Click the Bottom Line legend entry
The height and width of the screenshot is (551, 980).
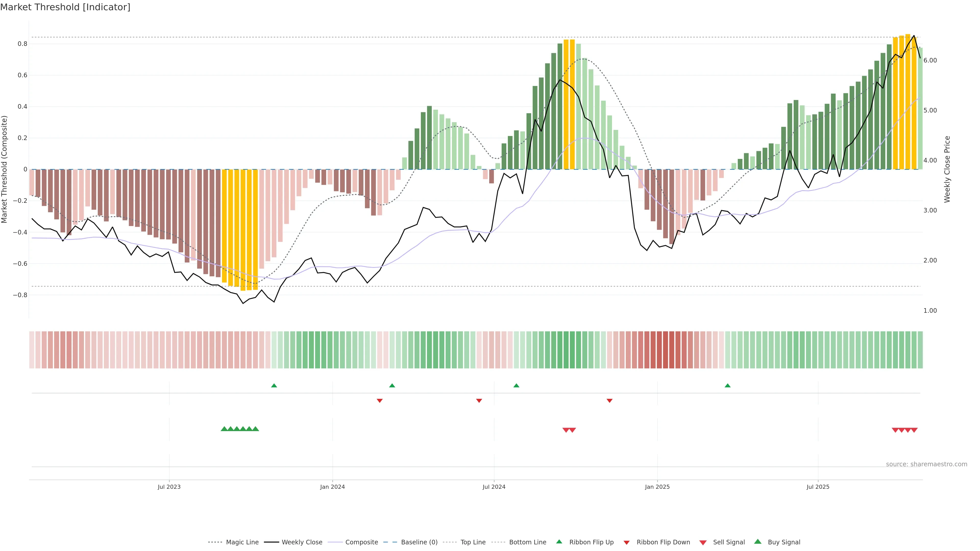click(x=527, y=542)
